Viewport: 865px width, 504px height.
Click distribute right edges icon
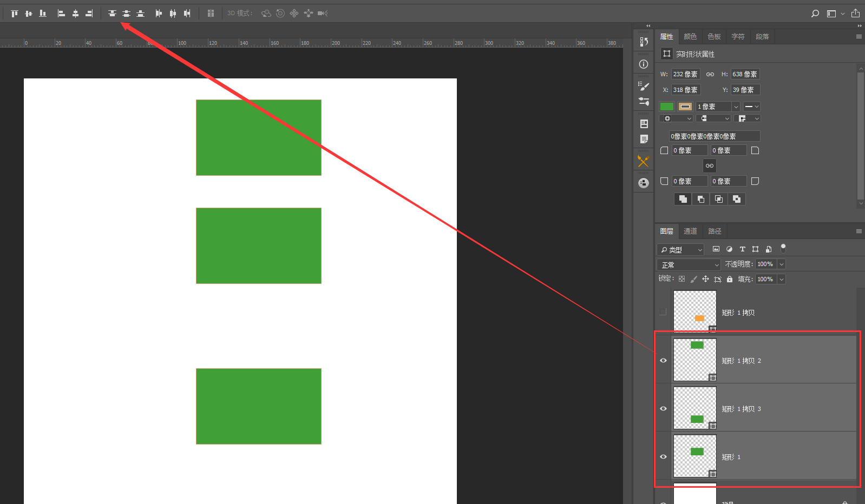(187, 14)
